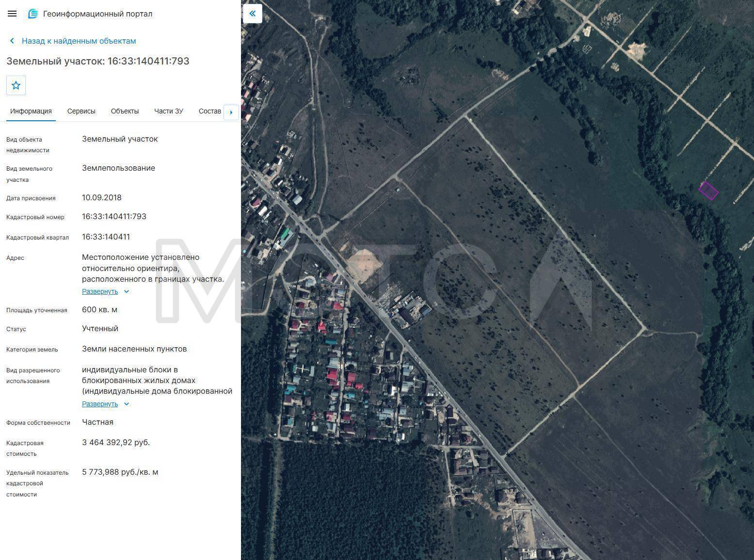Click the cadastral number 16:33:140411:793 value

(114, 217)
